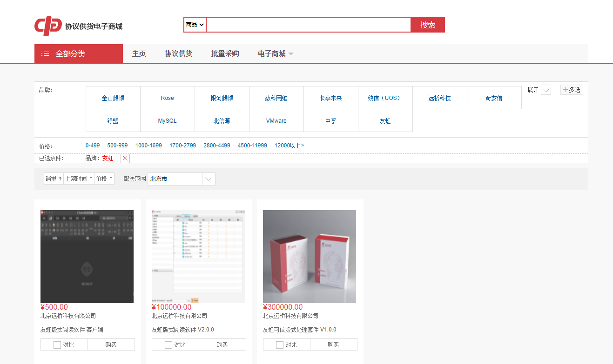Image resolution: width=613 pixels, height=364 pixels.
Task: Click the list icon beside 全部分类
Action: click(45, 53)
